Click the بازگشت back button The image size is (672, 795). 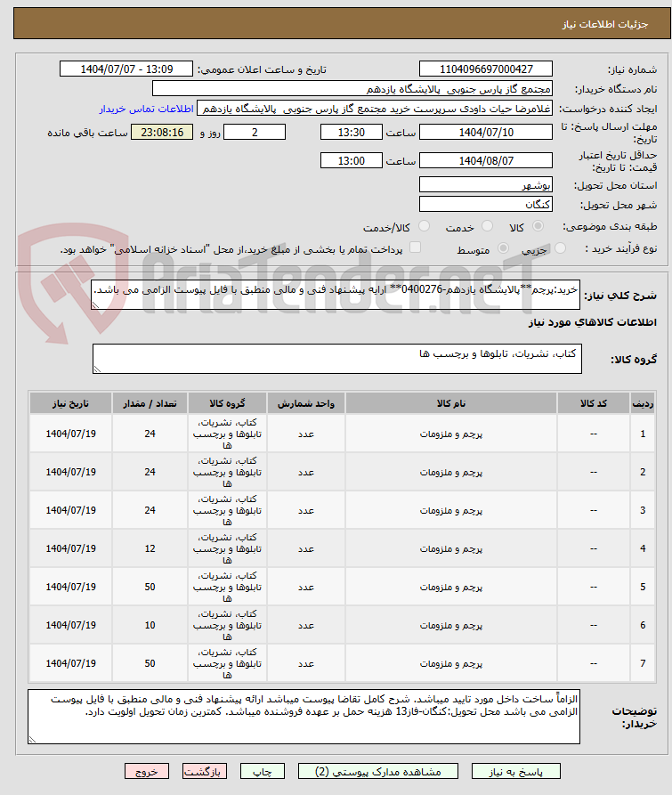click(205, 771)
